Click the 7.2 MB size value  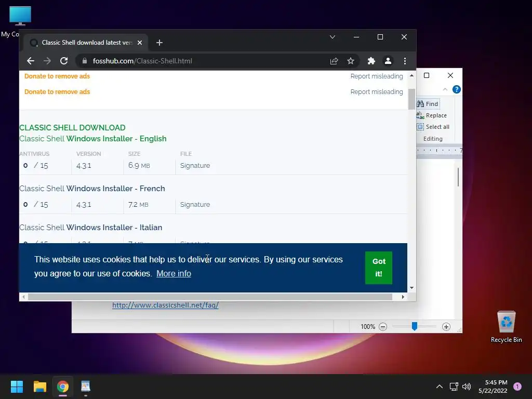click(x=138, y=205)
